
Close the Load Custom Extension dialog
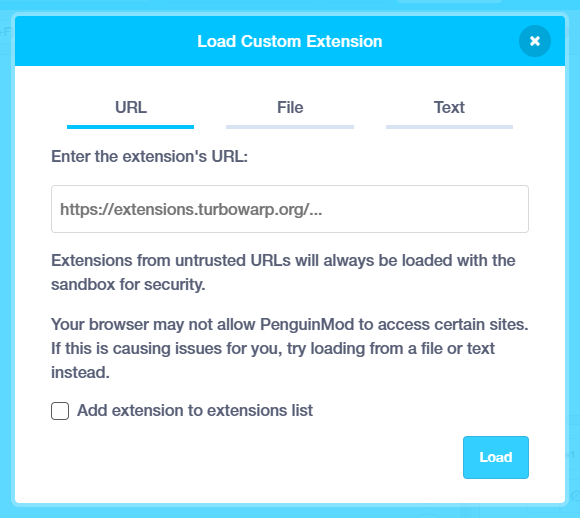pyautogui.click(x=535, y=41)
